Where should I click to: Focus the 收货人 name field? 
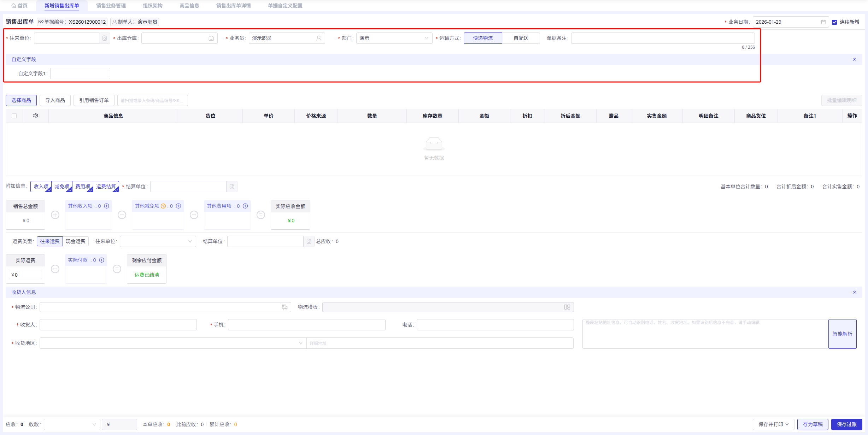click(x=118, y=325)
